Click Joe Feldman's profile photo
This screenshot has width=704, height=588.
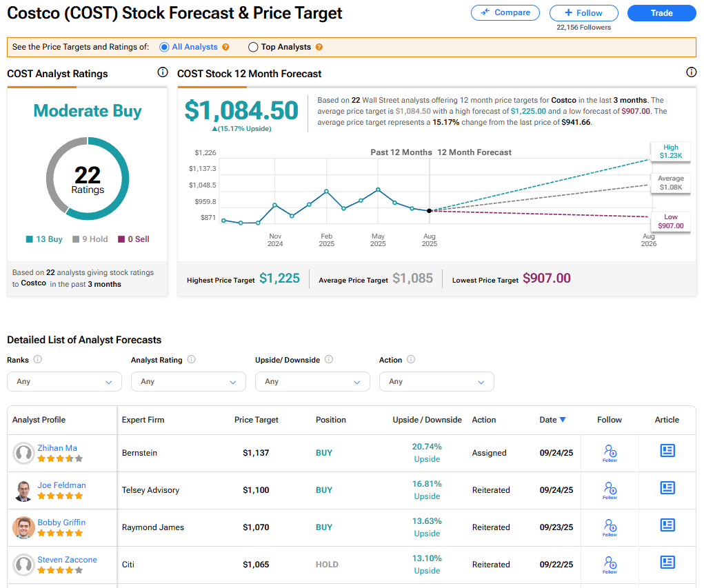coord(23,491)
